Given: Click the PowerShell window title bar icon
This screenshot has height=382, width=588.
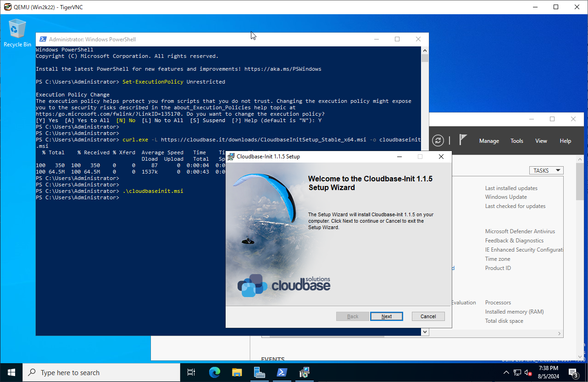Looking at the screenshot, I should pyautogui.click(x=43, y=39).
